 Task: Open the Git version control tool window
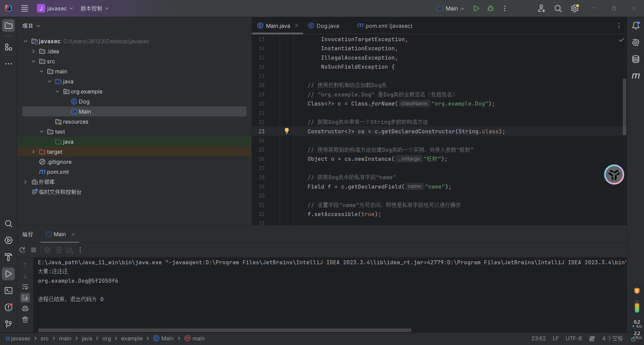[8, 324]
